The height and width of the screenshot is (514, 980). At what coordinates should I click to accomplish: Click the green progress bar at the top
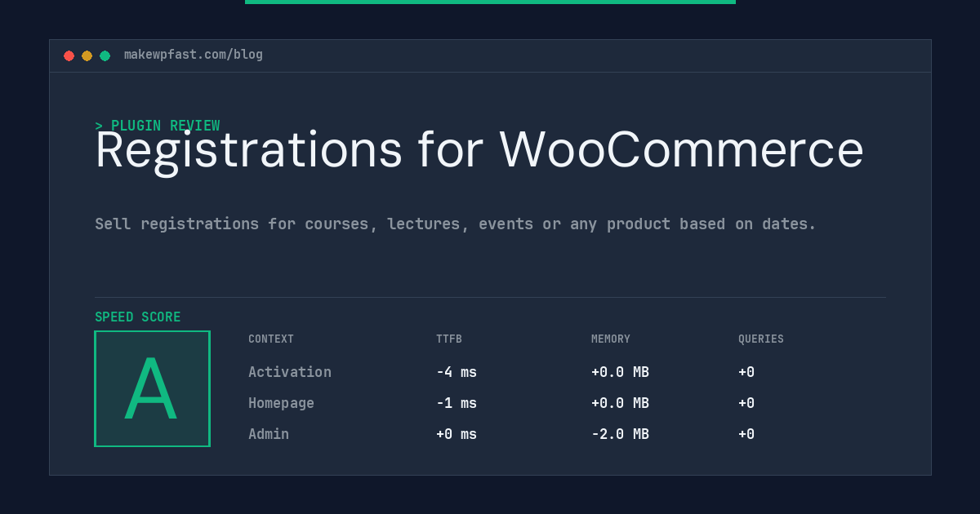tap(490, 2)
